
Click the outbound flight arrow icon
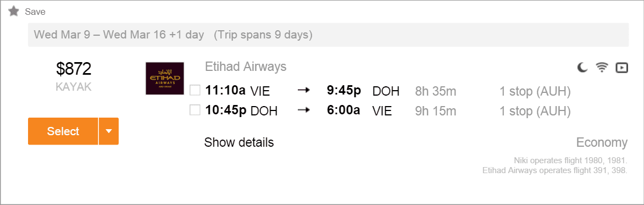click(303, 91)
